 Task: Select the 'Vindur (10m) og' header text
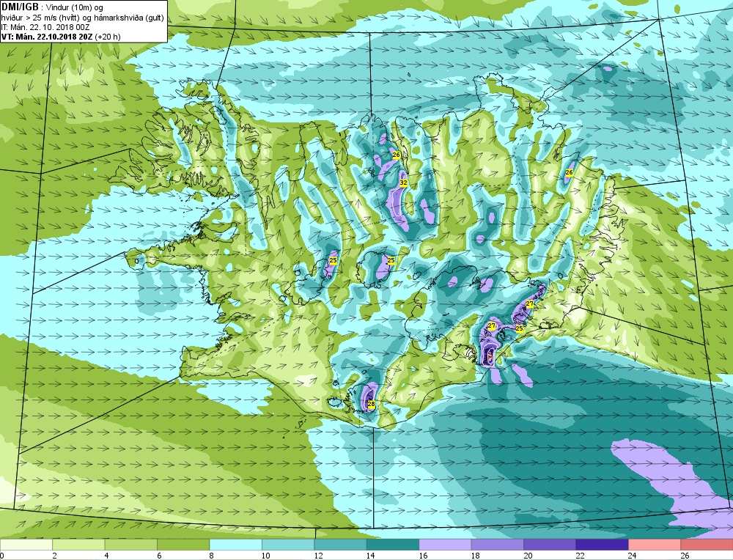pyautogui.click(x=75, y=7)
